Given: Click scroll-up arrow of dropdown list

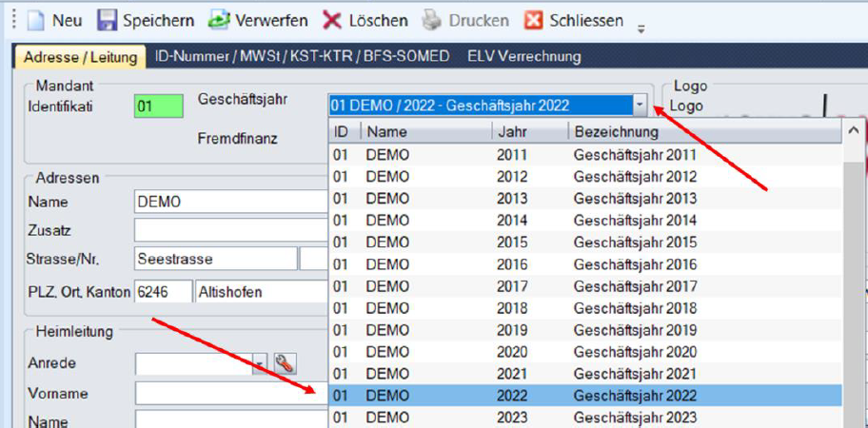Looking at the screenshot, I should 854,131.
